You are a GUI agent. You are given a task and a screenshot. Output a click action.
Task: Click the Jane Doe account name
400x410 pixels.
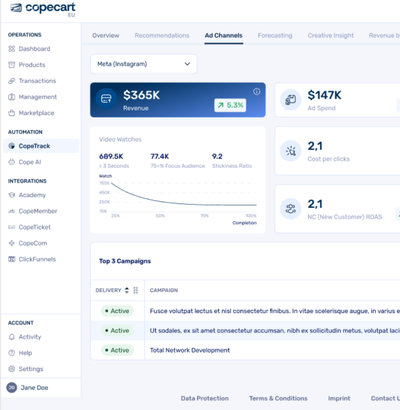pyautogui.click(x=34, y=388)
